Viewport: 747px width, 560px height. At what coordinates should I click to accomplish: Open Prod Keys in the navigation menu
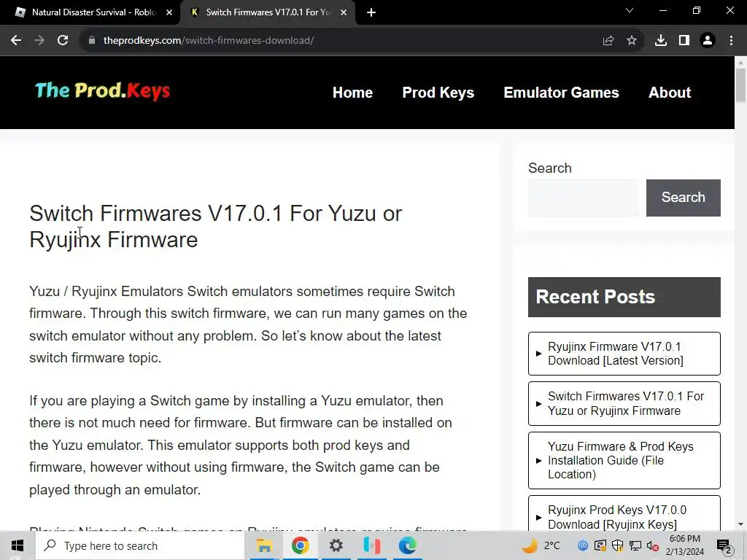(438, 93)
